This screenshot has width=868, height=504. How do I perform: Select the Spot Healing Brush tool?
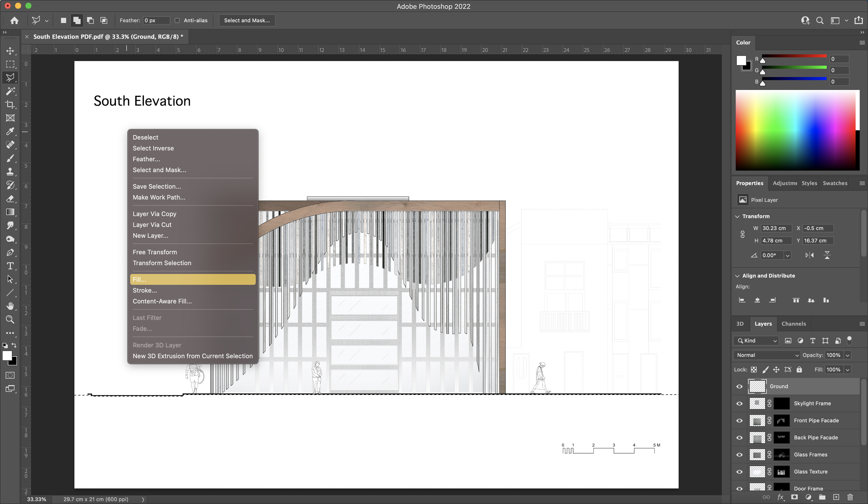[x=10, y=145]
